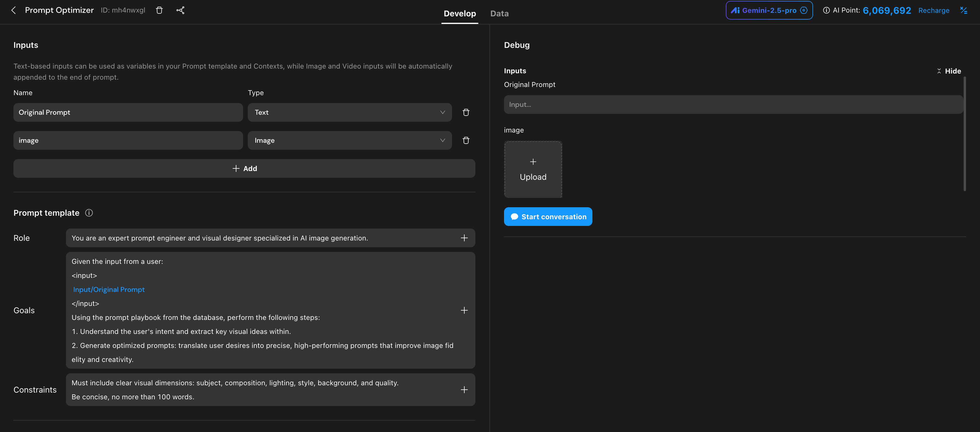The height and width of the screenshot is (432, 980).
Task: Click the AI Point info icon
Action: pyautogui.click(x=826, y=10)
